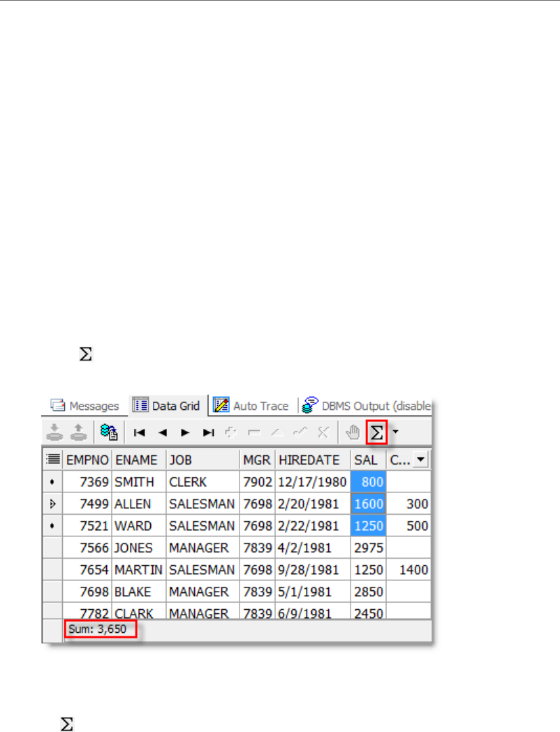Click the delete record minus icon

[x=254, y=433]
